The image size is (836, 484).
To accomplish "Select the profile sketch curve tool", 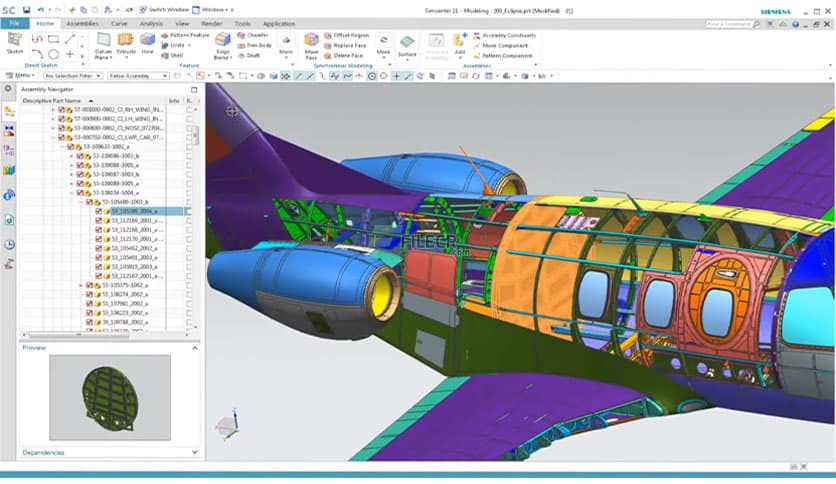I will (x=37, y=39).
